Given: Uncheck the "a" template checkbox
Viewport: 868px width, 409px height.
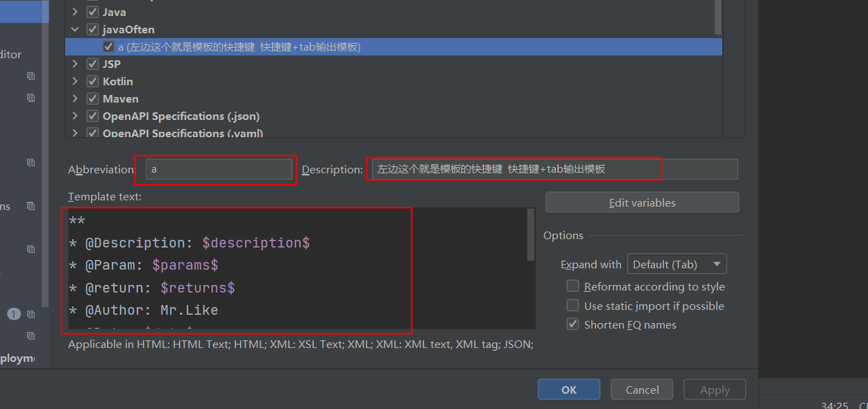Looking at the screenshot, I should (x=109, y=46).
